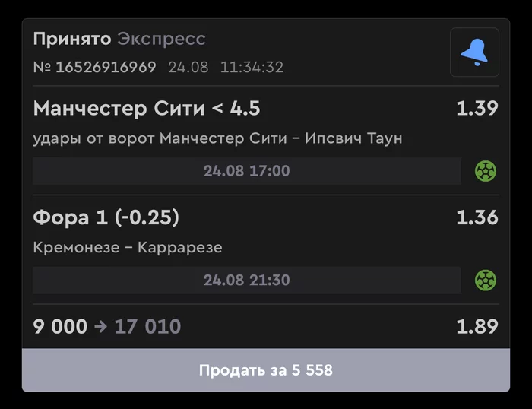Click the Экспресс bet type label
The height and width of the screenshot is (409, 532).
(161, 39)
